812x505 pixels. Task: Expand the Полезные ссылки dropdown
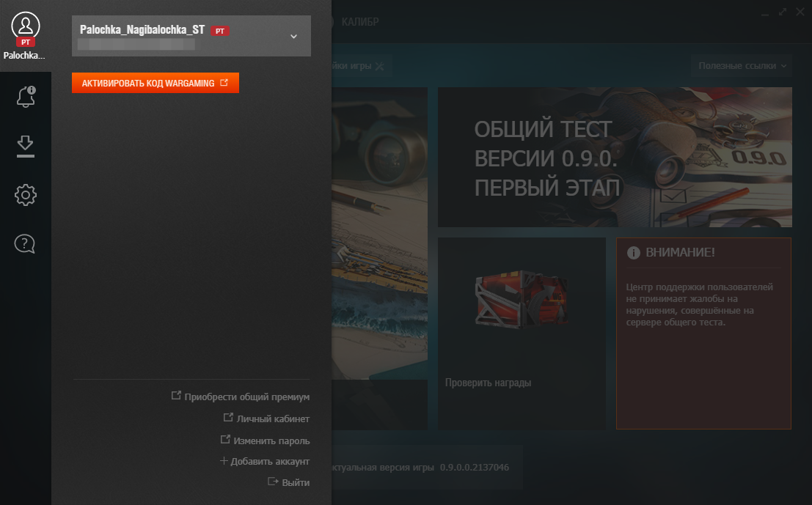(742, 66)
